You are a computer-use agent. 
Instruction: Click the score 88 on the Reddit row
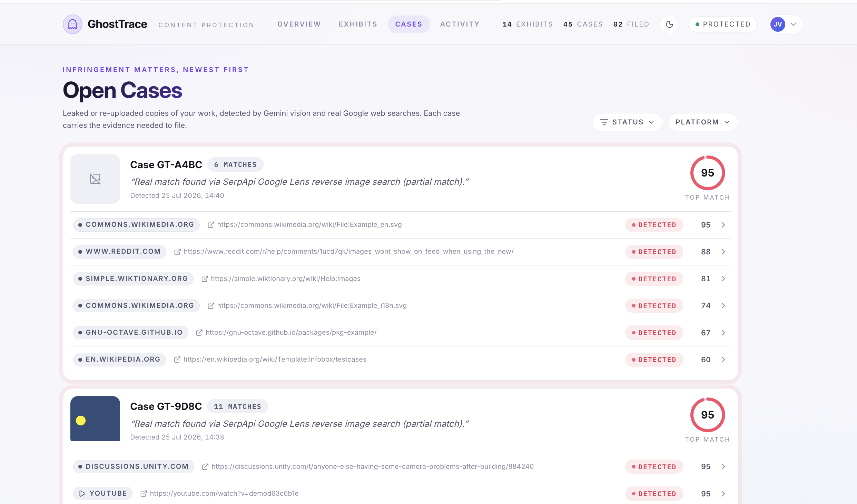(706, 252)
